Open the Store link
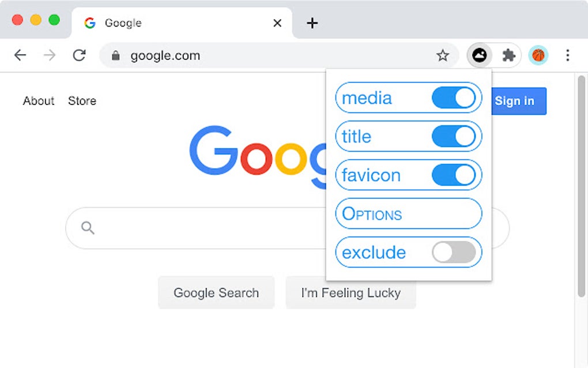The width and height of the screenshot is (588, 368). click(81, 101)
